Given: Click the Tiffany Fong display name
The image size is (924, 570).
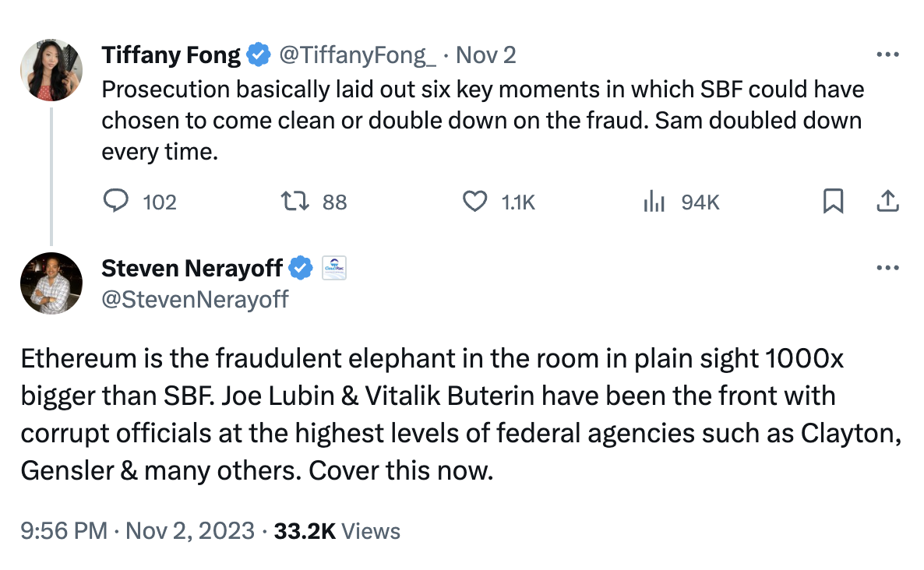Looking at the screenshot, I should (171, 55).
